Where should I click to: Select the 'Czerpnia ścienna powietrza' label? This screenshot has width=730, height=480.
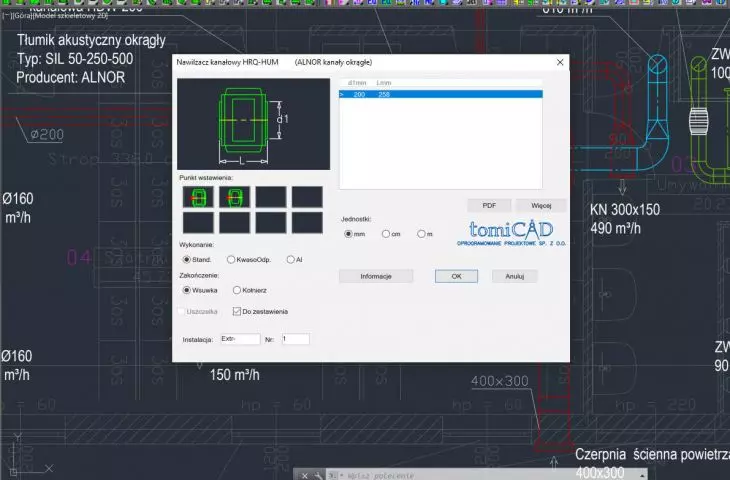(x=652, y=454)
